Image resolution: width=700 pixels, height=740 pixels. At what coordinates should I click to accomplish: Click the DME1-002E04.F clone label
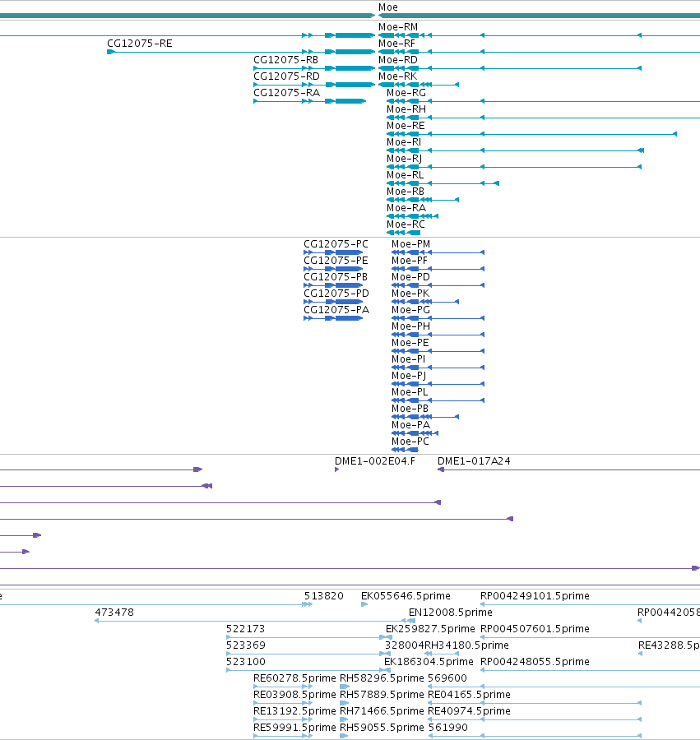point(375,461)
